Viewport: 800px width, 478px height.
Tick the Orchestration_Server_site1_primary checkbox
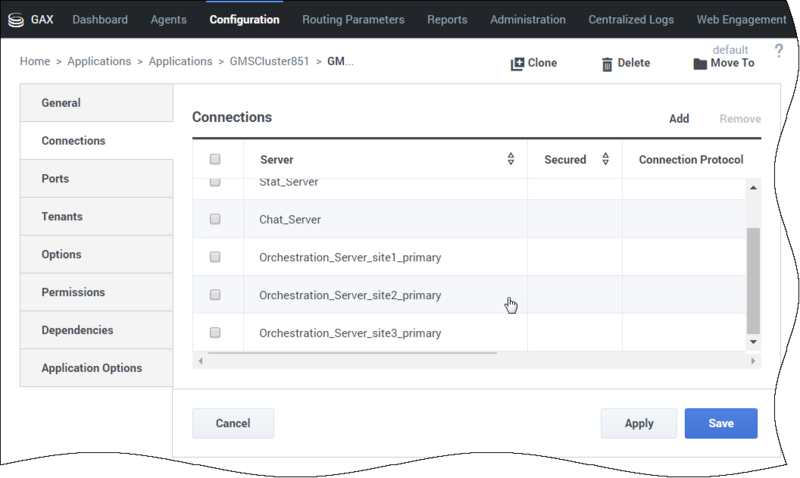coord(215,257)
